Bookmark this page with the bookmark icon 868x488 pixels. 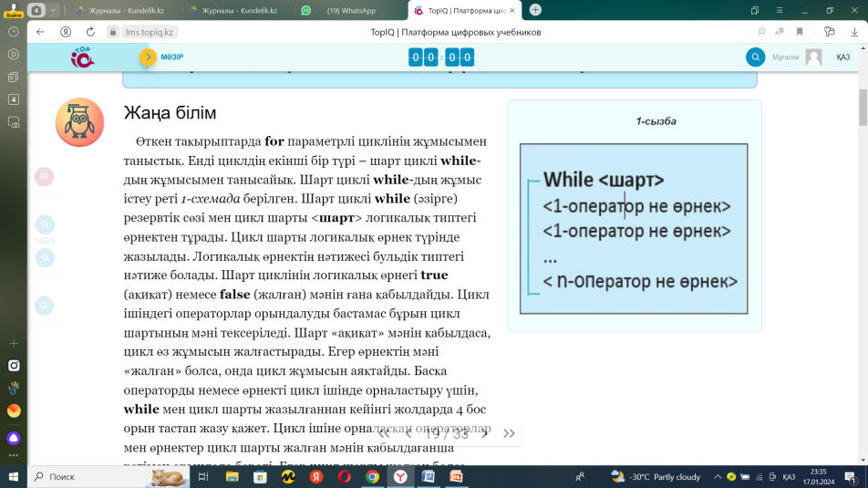point(800,32)
